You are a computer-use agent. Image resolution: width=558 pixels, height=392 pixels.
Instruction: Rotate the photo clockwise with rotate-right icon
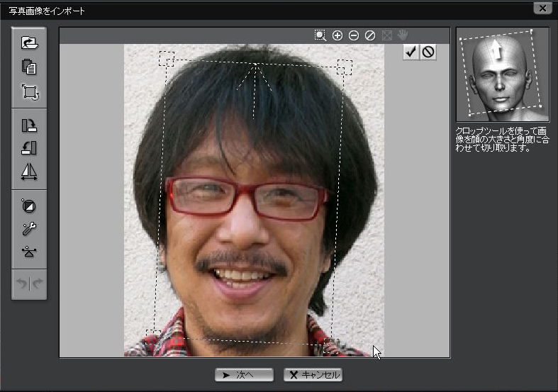coord(29,125)
